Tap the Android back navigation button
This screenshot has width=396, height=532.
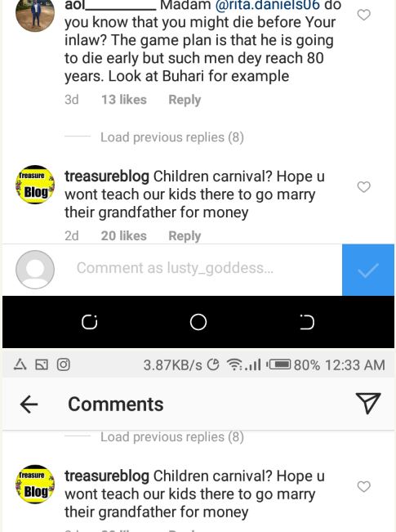(307, 322)
